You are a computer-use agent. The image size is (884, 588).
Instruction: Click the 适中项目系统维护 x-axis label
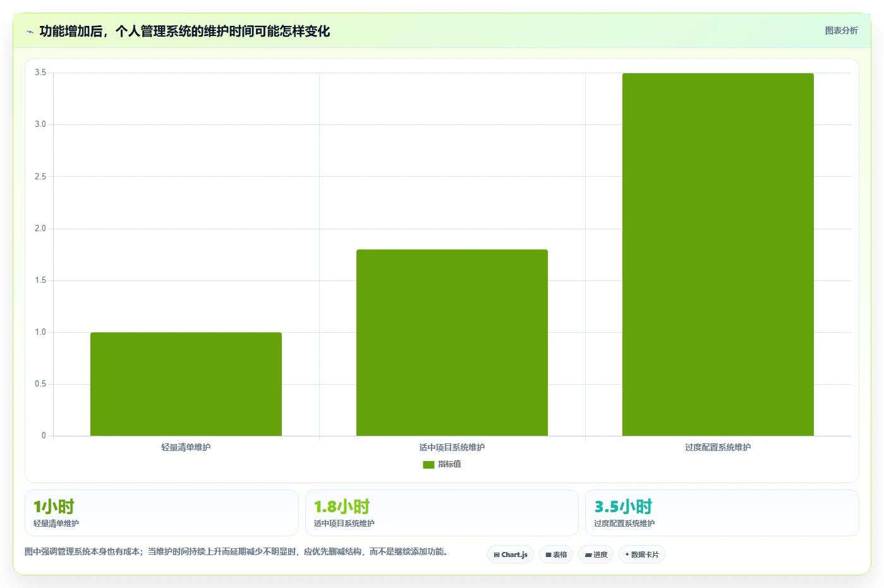(x=452, y=447)
